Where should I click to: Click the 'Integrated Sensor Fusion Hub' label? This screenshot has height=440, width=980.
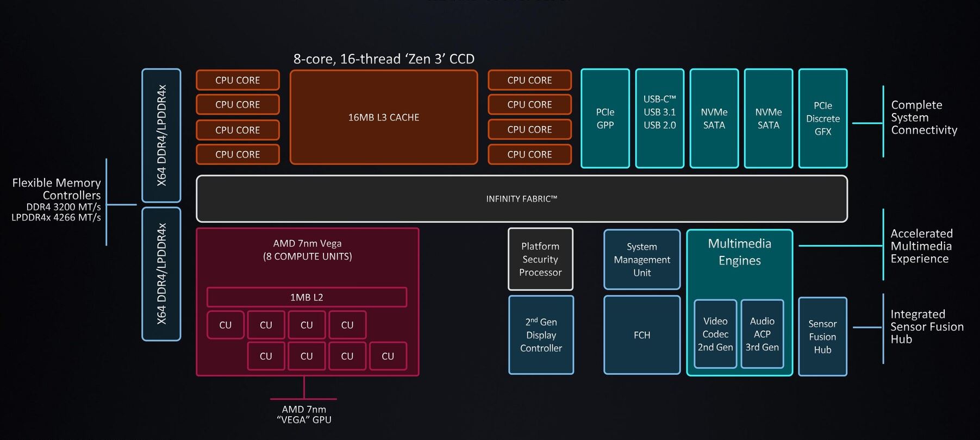pos(927,326)
